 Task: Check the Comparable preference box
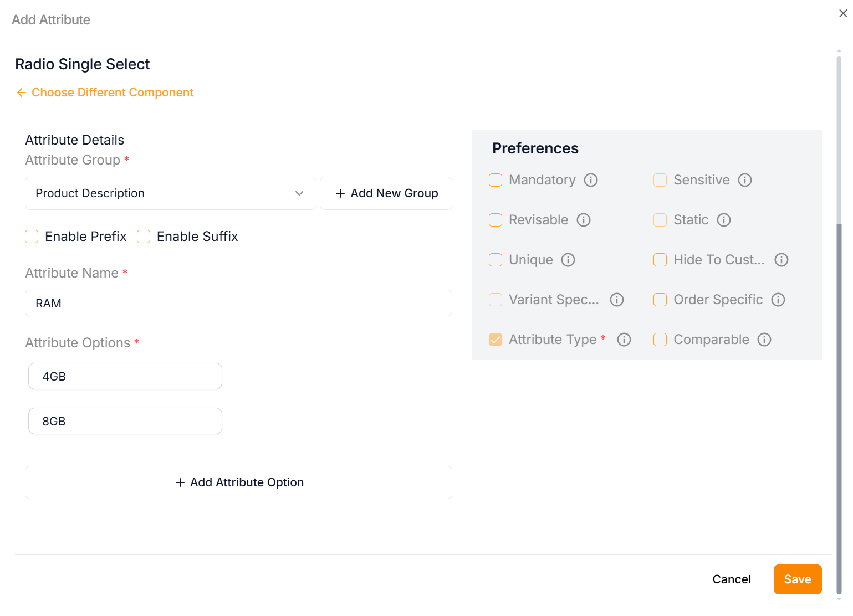[660, 340]
